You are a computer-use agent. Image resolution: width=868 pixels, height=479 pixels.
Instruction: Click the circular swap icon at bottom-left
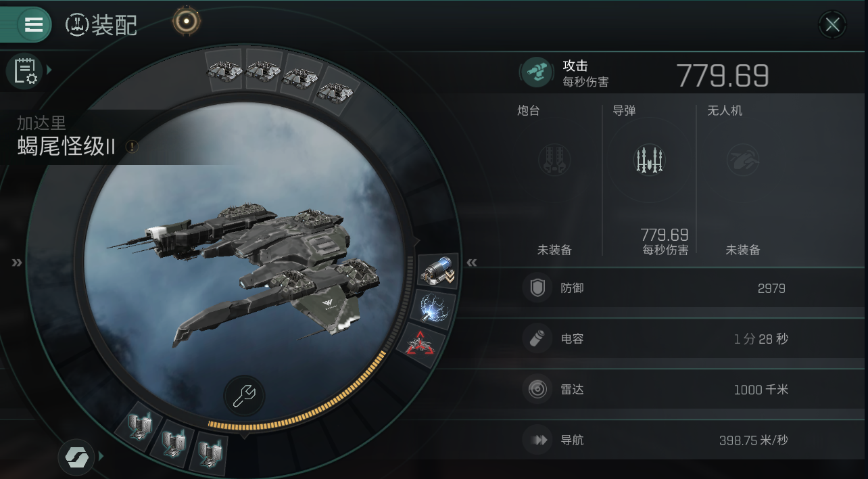click(x=76, y=457)
